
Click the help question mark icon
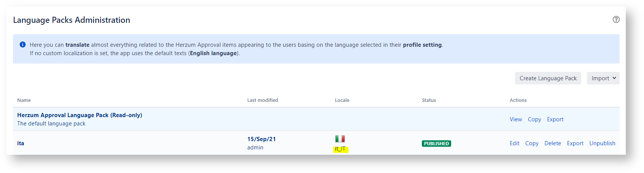(616, 19)
